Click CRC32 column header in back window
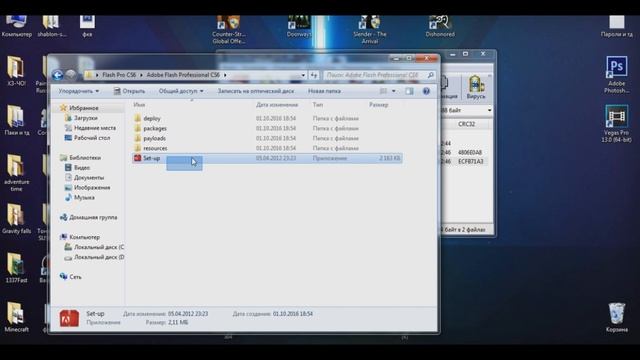This screenshot has height=360, width=640. coord(466,124)
